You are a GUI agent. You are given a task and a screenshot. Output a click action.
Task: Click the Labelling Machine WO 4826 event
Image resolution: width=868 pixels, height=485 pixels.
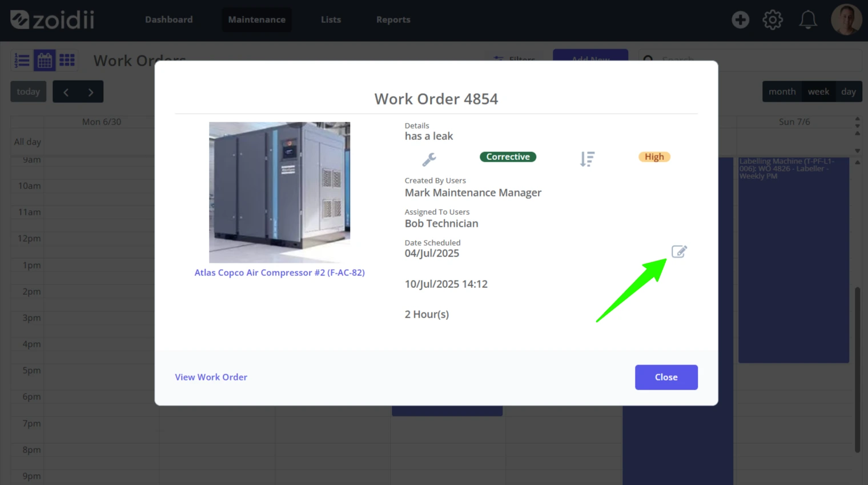point(793,260)
